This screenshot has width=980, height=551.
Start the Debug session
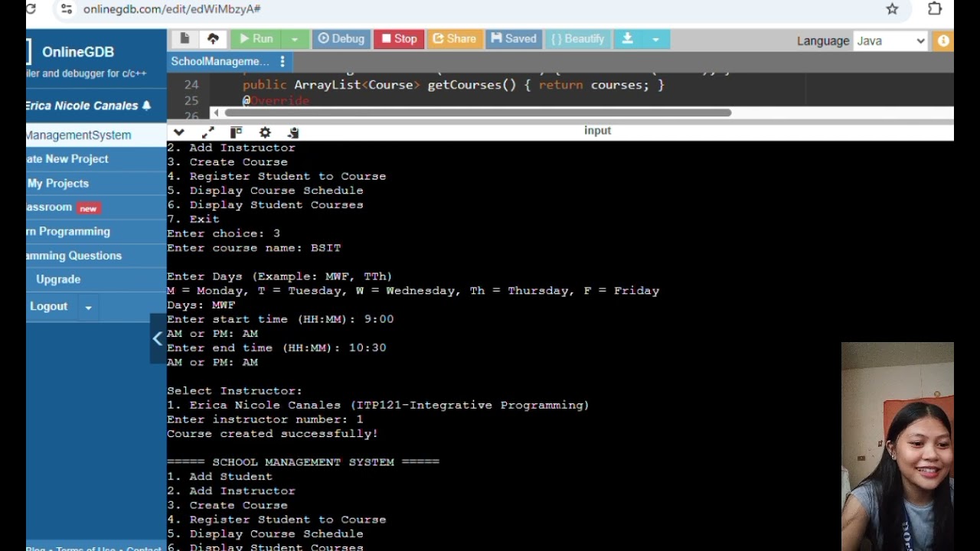341,39
